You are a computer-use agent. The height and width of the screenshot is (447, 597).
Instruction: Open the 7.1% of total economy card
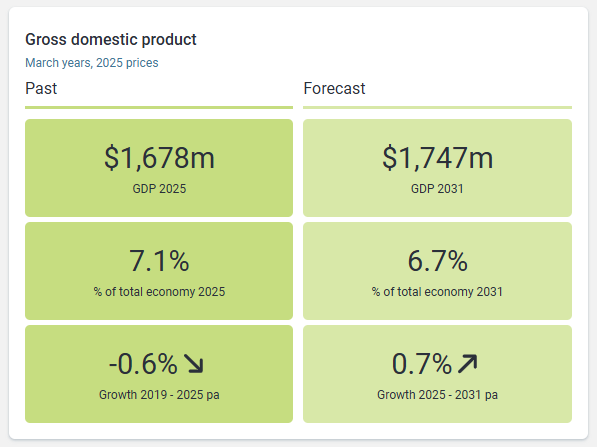point(159,271)
